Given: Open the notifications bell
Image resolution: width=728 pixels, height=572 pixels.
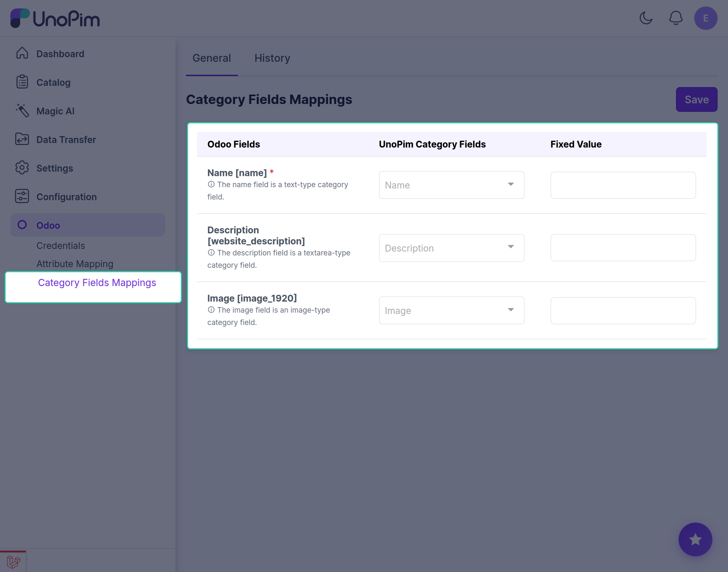Looking at the screenshot, I should point(676,18).
